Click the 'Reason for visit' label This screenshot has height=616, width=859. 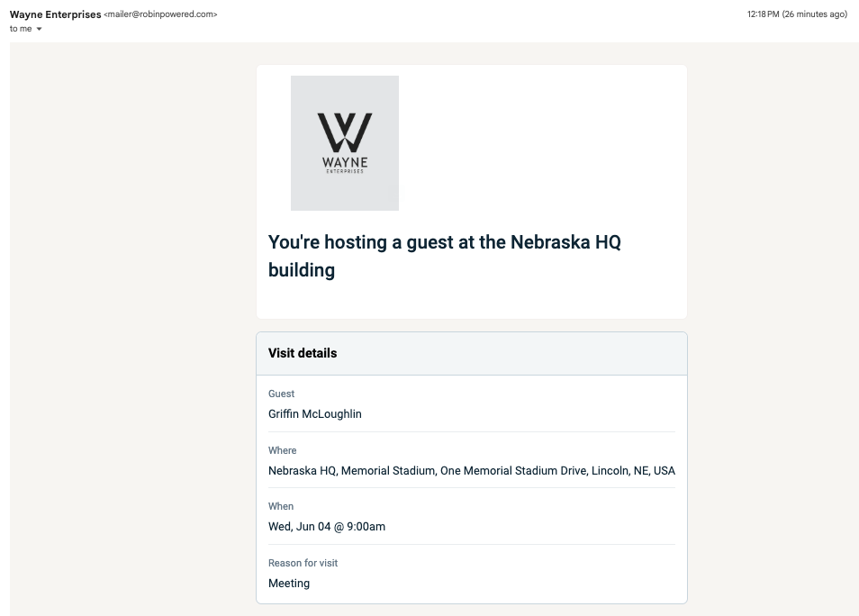point(303,563)
